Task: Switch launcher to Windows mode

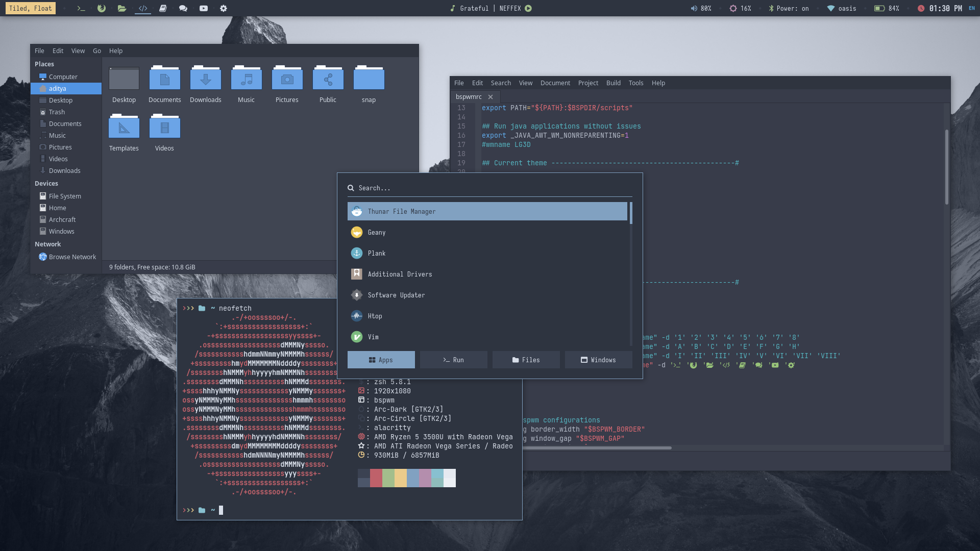Action: [598, 360]
